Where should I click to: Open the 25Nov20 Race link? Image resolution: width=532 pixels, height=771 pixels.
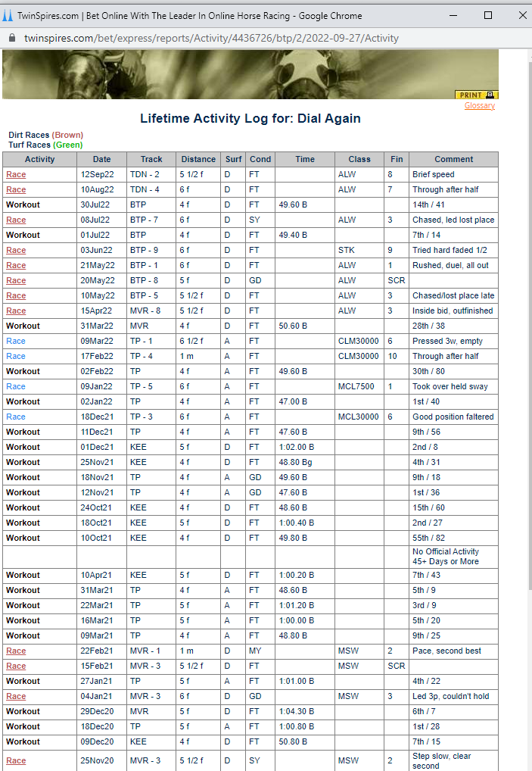tap(16, 760)
